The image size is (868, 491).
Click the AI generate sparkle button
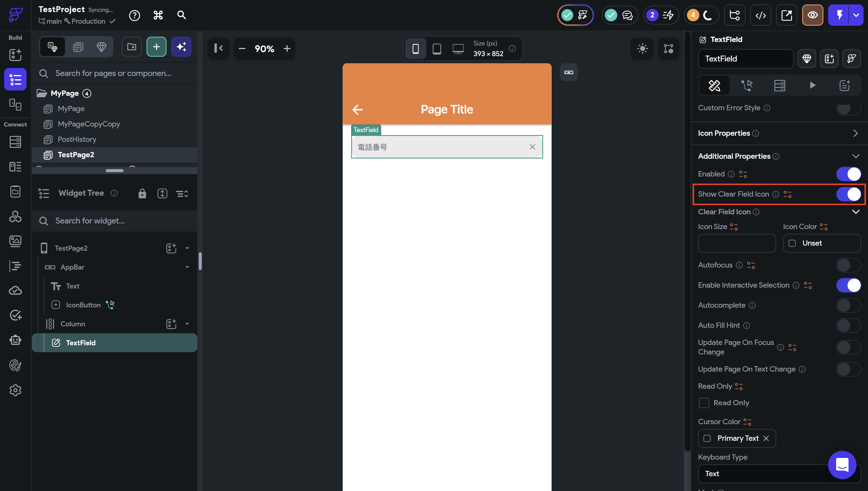(x=181, y=47)
